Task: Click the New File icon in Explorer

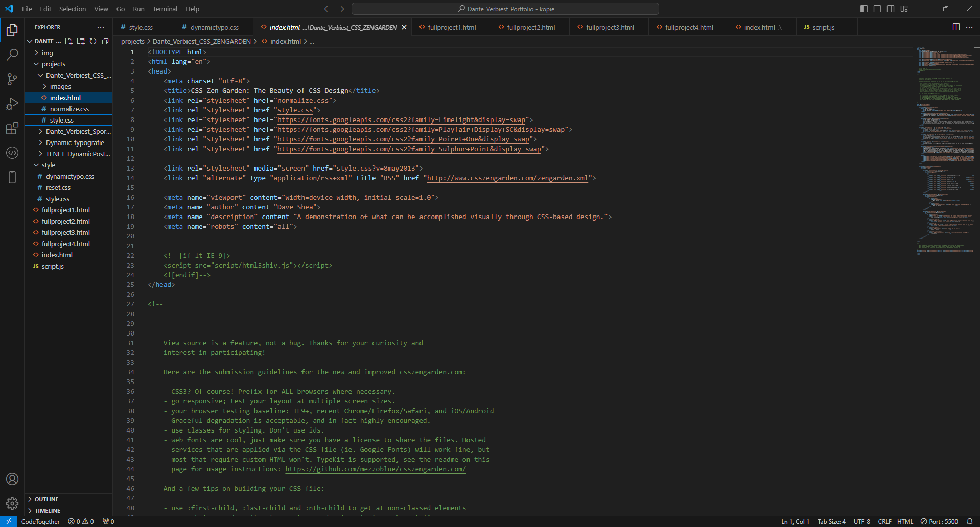Action: (x=68, y=41)
